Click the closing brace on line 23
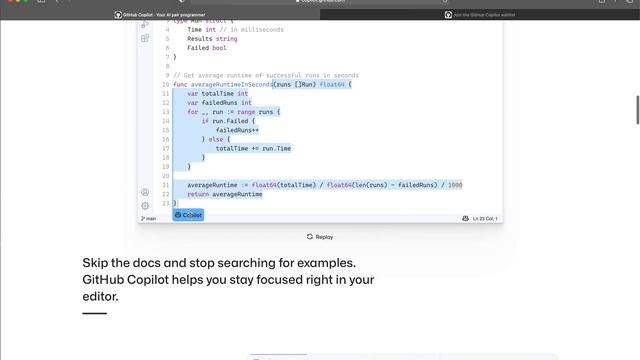640x360 pixels. (175, 203)
